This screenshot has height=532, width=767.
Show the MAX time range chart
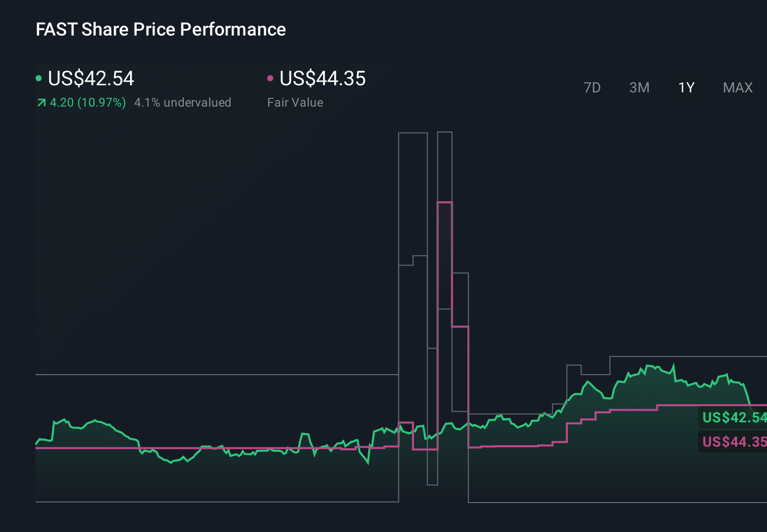(x=738, y=87)
